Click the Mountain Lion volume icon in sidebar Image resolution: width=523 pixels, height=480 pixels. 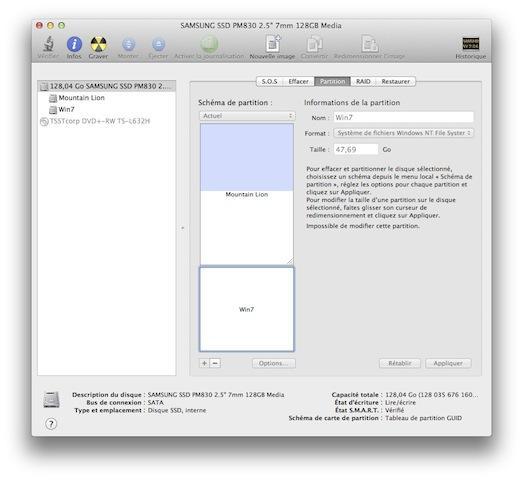[53, 98]
